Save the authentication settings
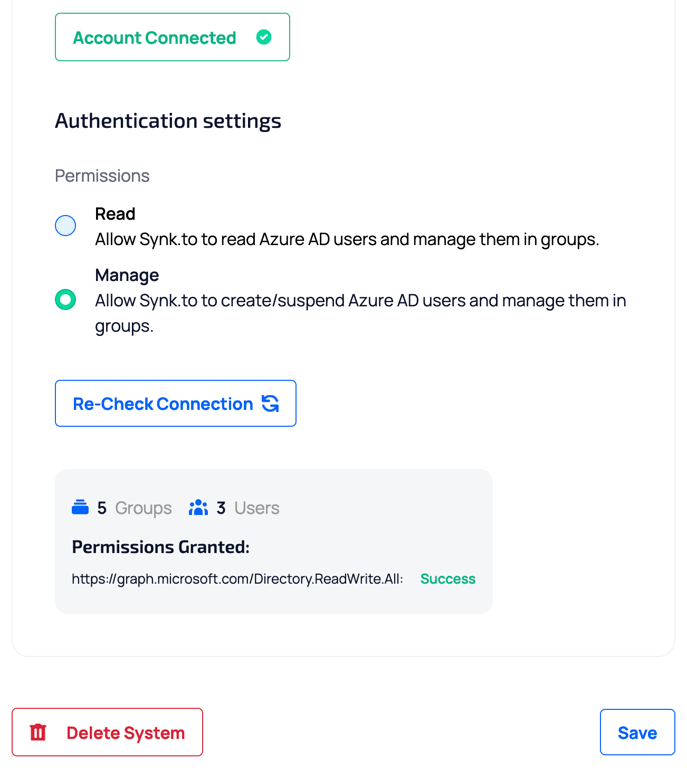This screenshot has height=768, width=687. point(637,732)
